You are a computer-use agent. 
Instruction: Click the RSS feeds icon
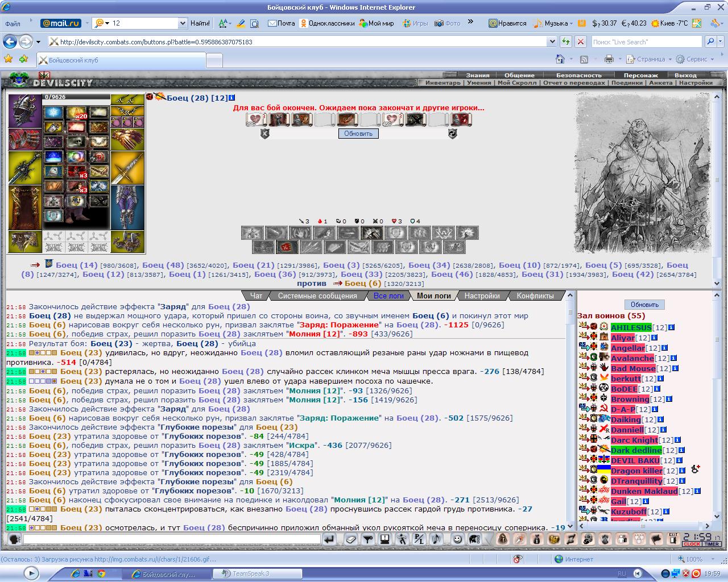click(584, 59)
